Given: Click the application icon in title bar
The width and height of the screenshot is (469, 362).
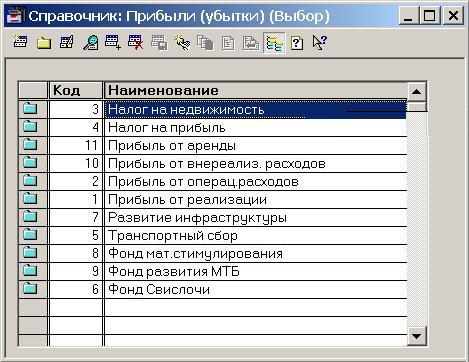Looking at the screenshot, I should click(x=14, y=16).
